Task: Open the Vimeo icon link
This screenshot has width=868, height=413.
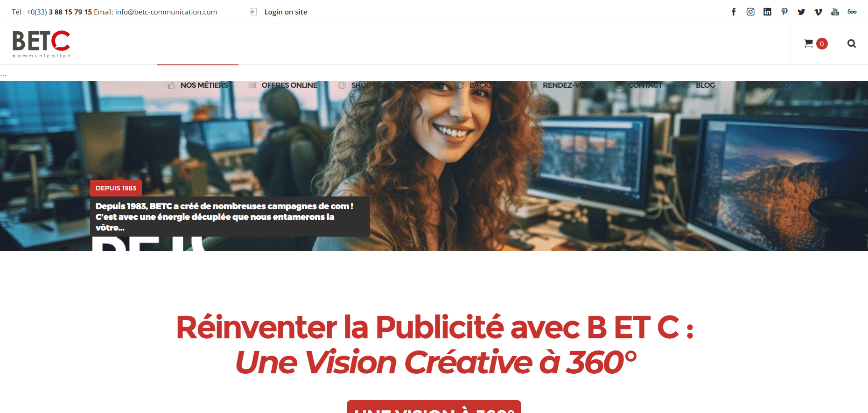Action: [818, 12]
